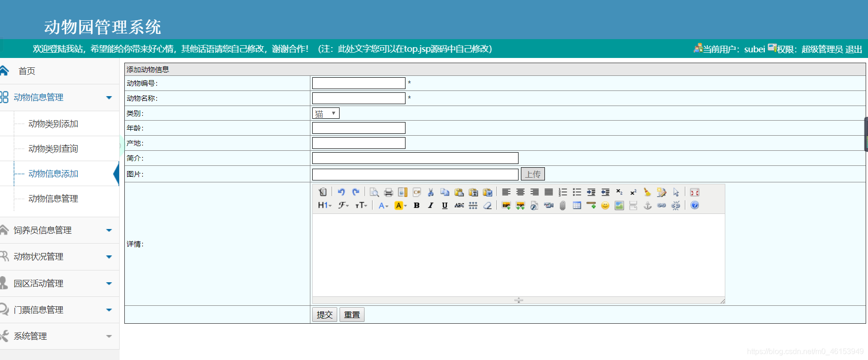The height and width of the screenshot is (360, 868).
Task: Copy selection in editor toolbar
Action: (x=445, y=192)
